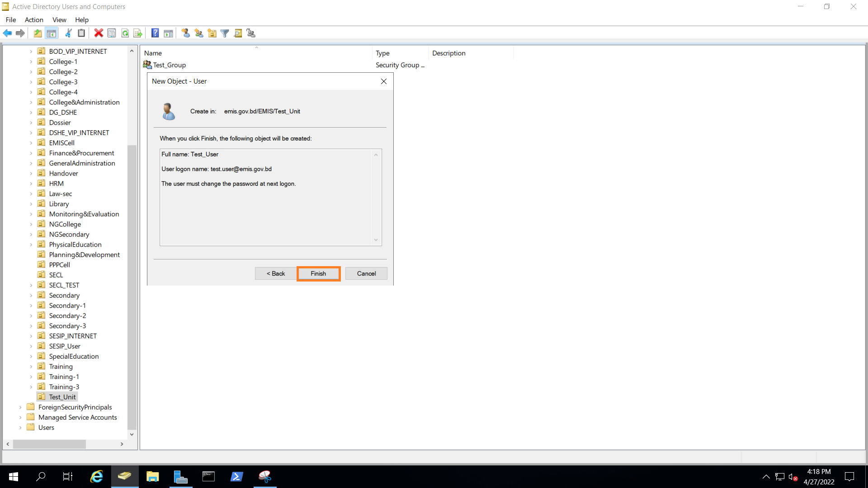868x488 pixels.
Task: Open the Help menu
Action: click(82, 20)
